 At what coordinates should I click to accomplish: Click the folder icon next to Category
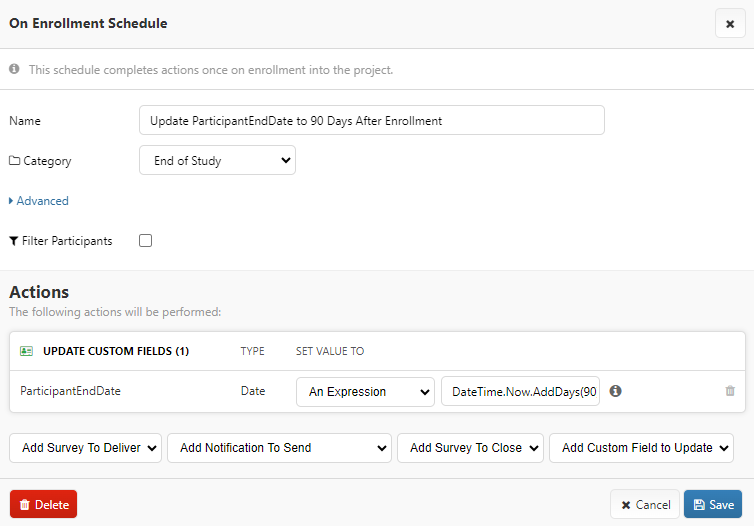point(14,161)
